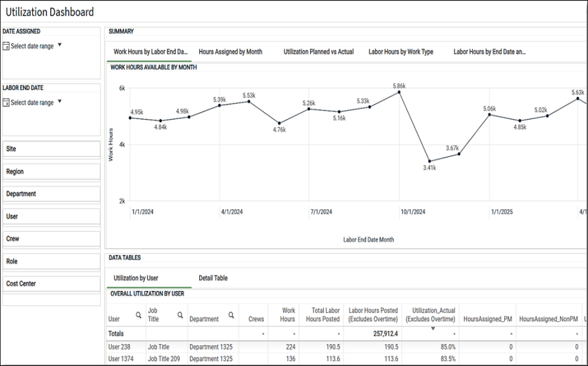Screen dimensions: 588x366
Task: Search the User column magnifier icon
Action: 139,315
